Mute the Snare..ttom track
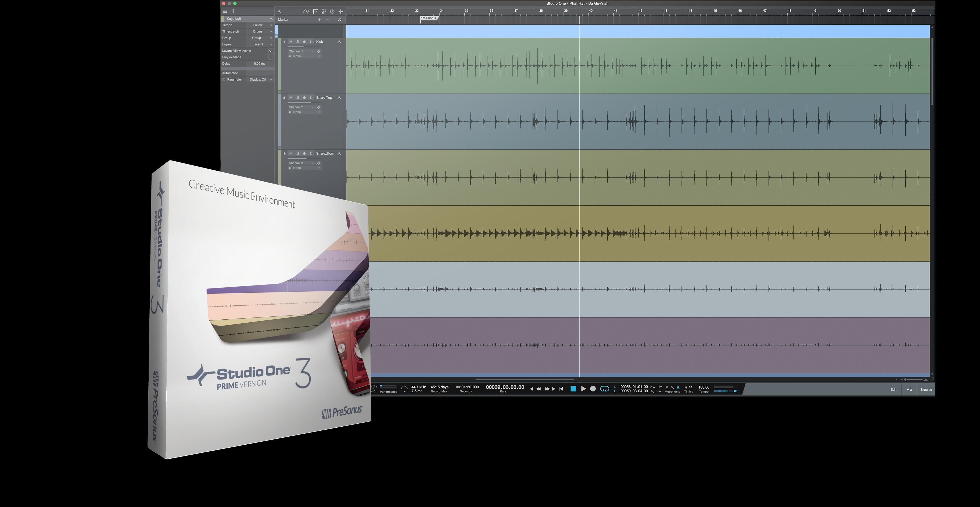 (x=291, y=154)
